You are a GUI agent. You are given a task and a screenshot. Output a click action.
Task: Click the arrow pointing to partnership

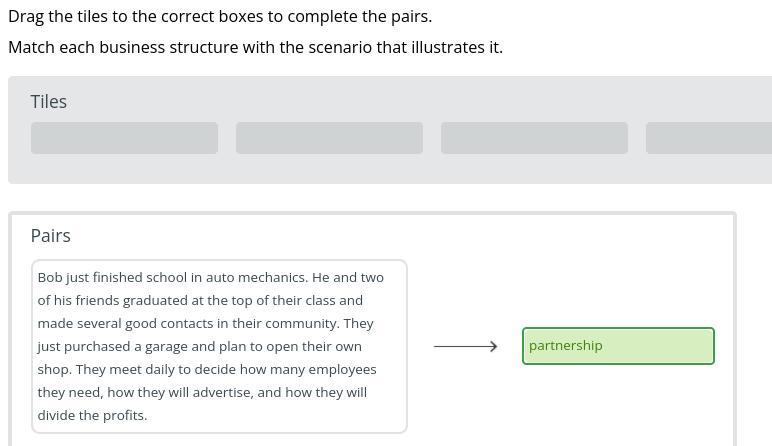465,346
